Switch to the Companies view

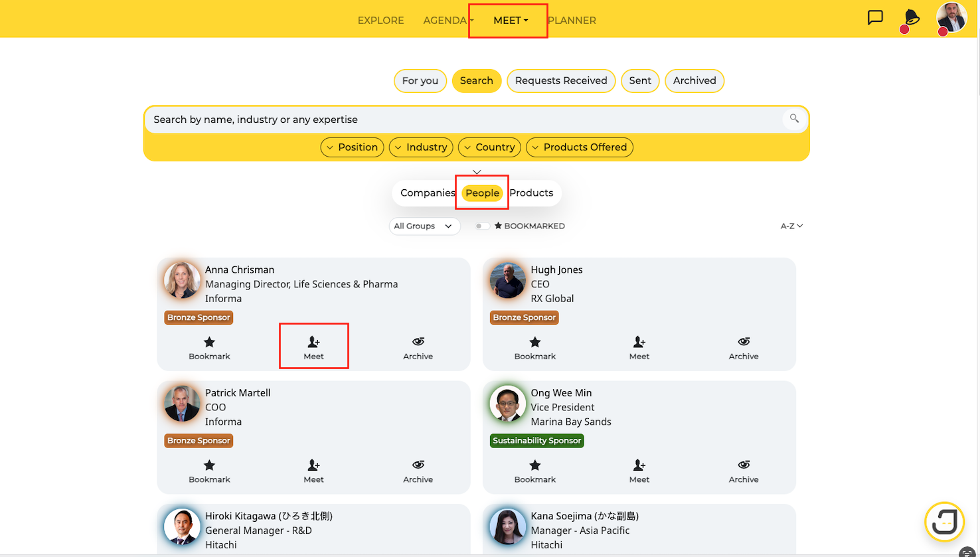click(x=428, y=193)
